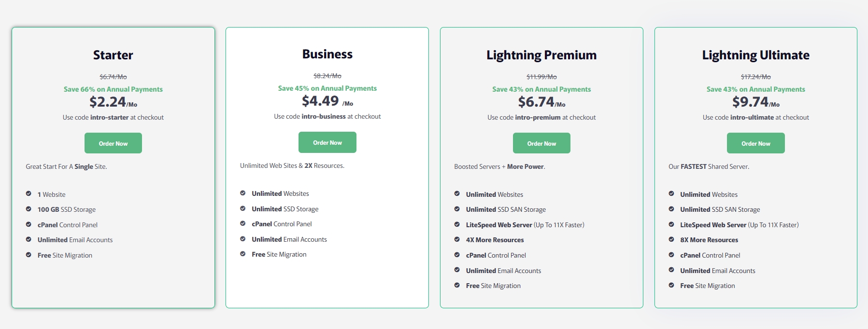Click the $9.74 Lightning Ultimate price
Screen dimensions: 868x329
pyautogui.click(x=750, y=102)
